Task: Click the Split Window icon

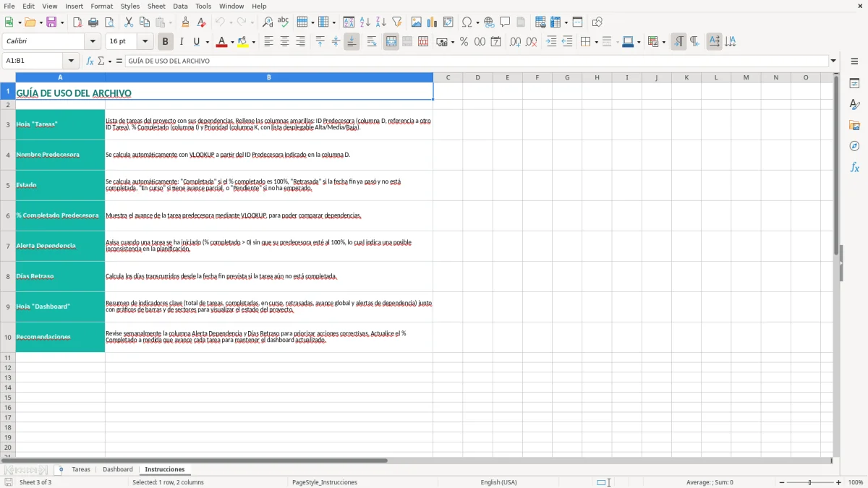Action: (x=577, y=22)
